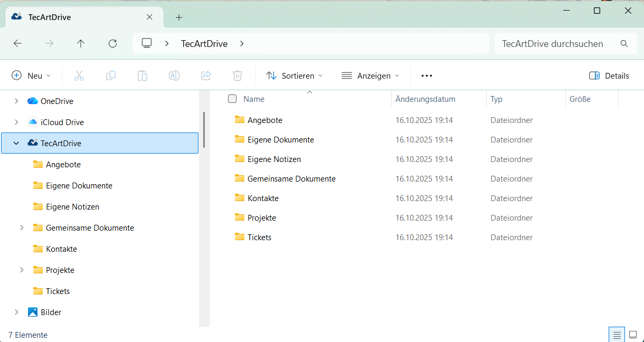Viewport: 644px width, 342px height.
Task: Expand Gemeinsame Dokumente in the sidebar
Action: [x=22, y=227]
